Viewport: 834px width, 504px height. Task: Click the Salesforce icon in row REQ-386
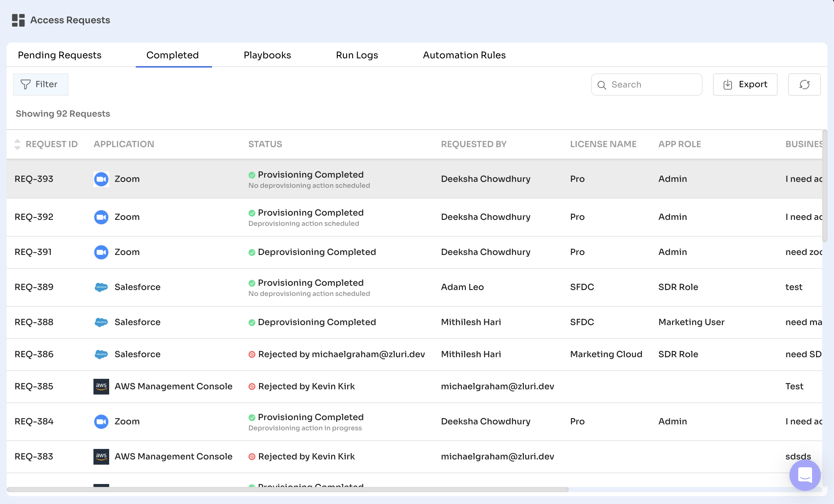(101, 354)
